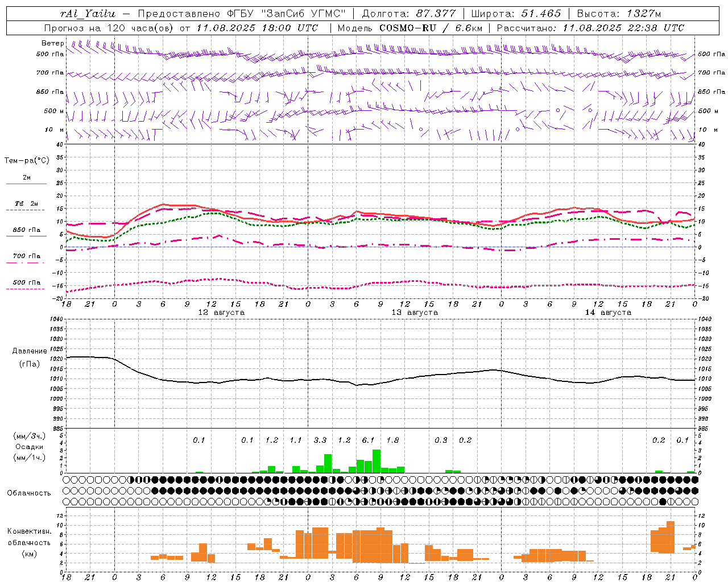The height and width of the screenshot is (582, 728).
Task: Click the 6.1 precipitation total value
Action: tap(368, 440)
